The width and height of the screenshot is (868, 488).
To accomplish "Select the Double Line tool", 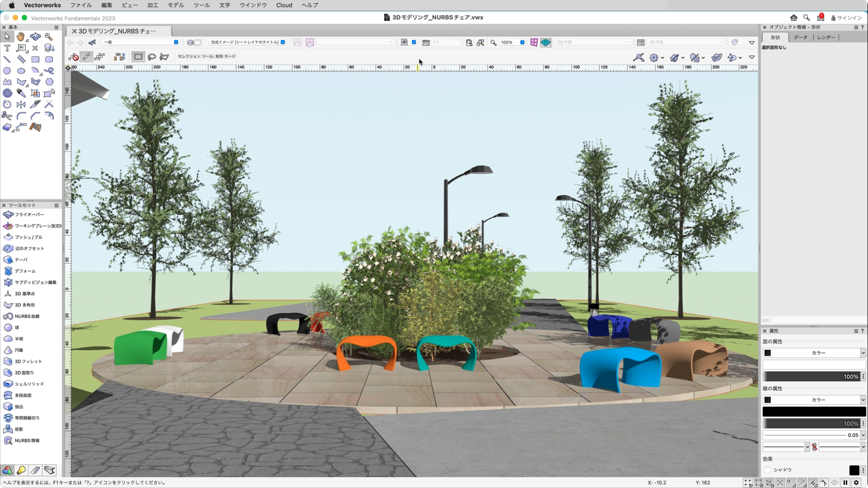I will [x=21, y=59].
